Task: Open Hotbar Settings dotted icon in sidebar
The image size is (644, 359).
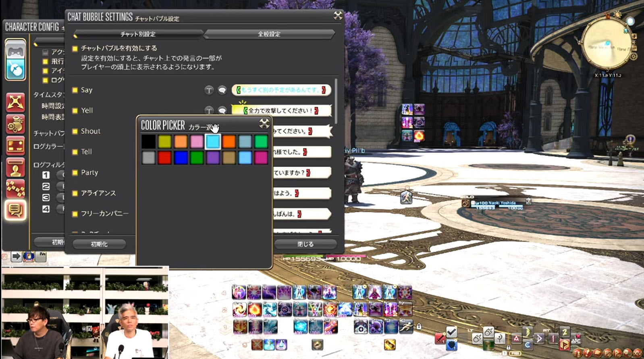Action: tap(16, 189)
